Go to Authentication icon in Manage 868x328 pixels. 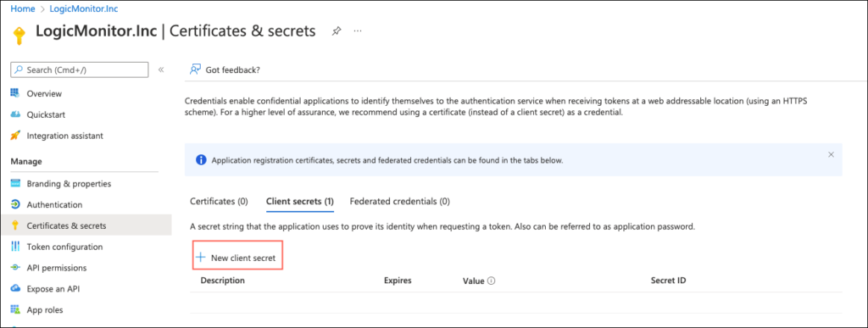pyautogui.click(x=15, y=204)
